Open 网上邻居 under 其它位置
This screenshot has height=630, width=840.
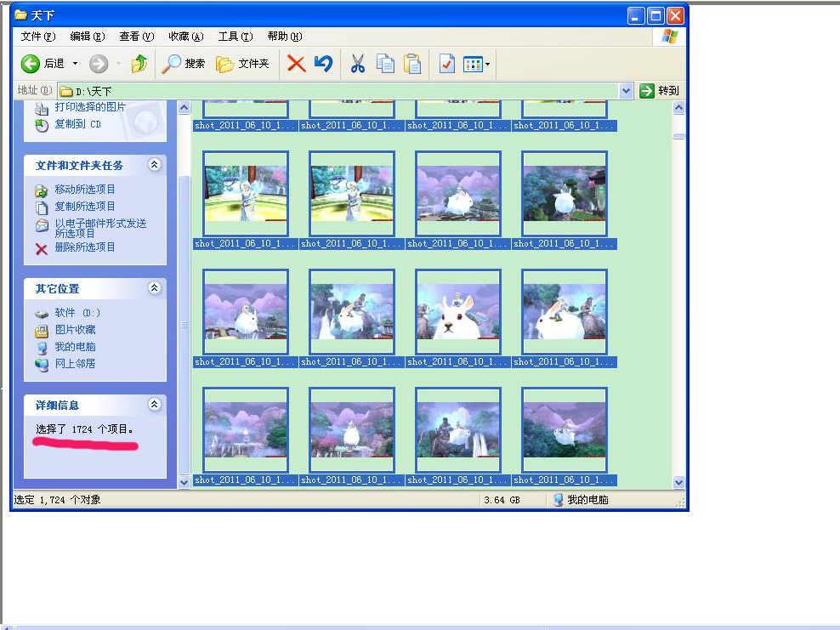point(75,363)
